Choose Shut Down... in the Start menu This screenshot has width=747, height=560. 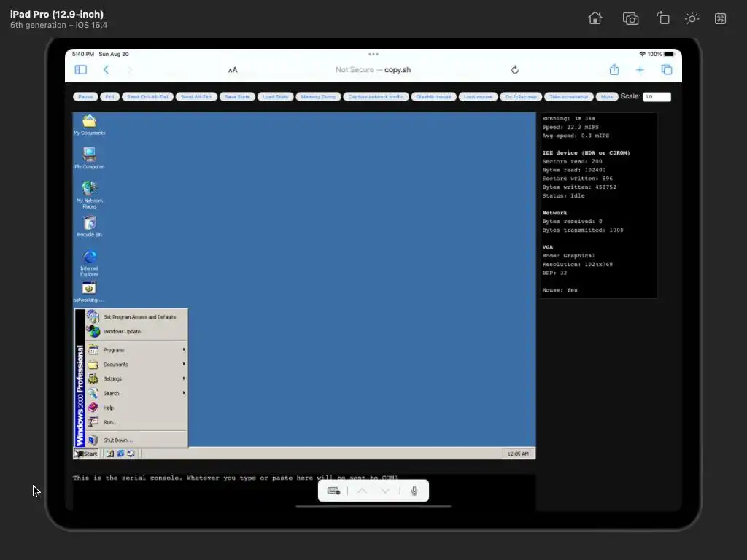[x=136, y=440]
